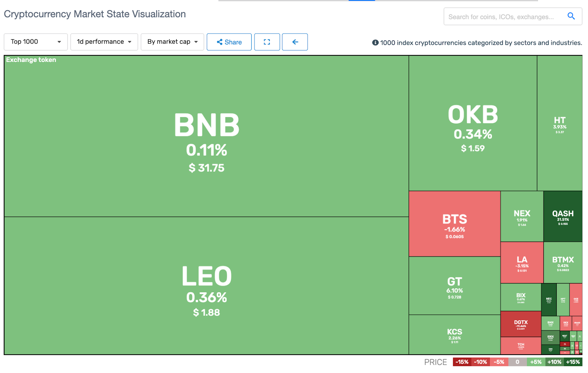Select the LEO treemap tile
The image size is (588, 373).
(207, 286)
